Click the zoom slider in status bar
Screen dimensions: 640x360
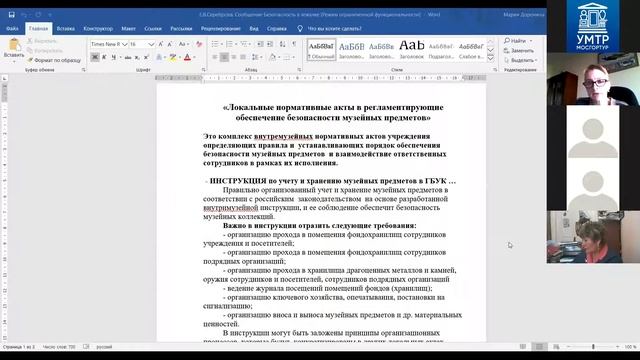[x=593, y=347]
